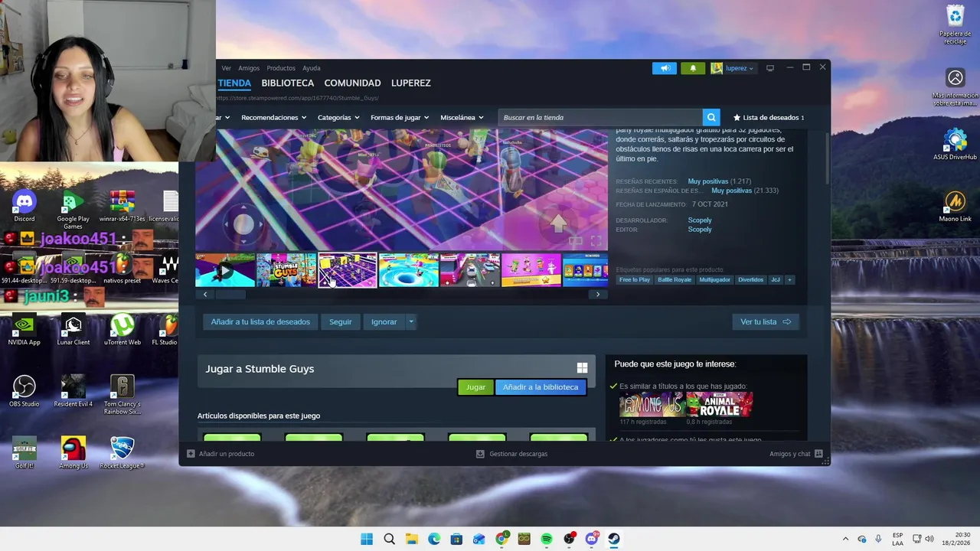
Task: Play the video thumbnail in the media strip
Action: 225,270
